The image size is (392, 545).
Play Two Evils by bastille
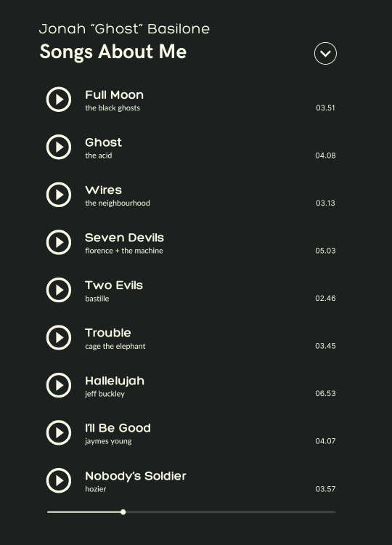click(x=59, y=290)
